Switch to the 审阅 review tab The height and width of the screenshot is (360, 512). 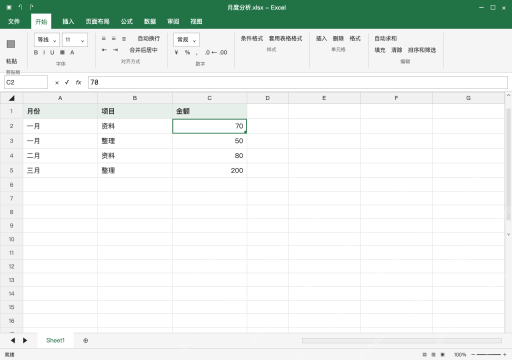pos(173,21)
